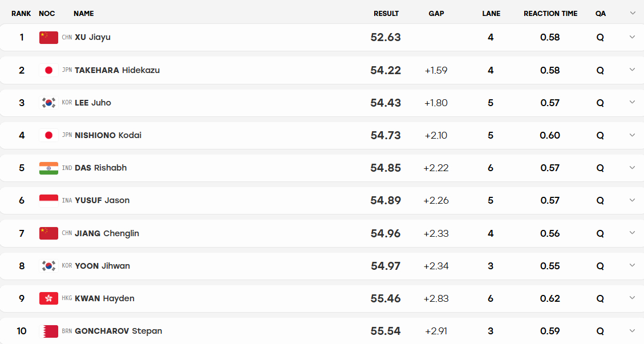Expand XU Jiayu's result row details
The height and width of the screenshot is (344, 644).
(x=632, y=37)
